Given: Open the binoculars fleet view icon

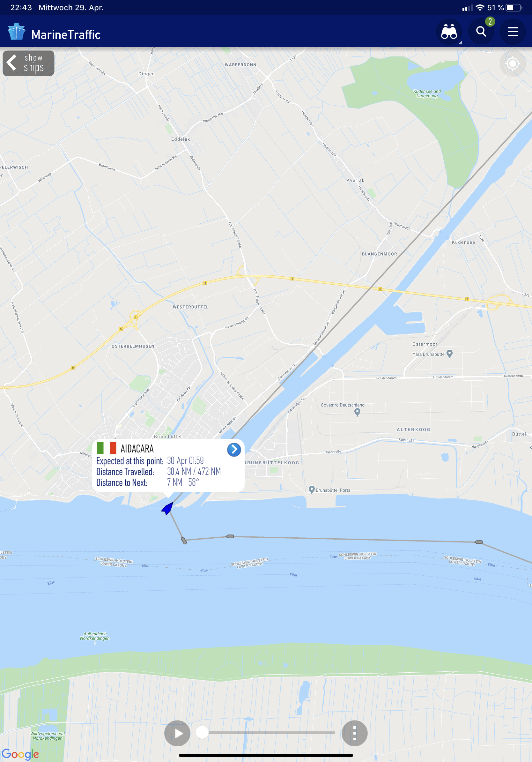Looking at the screenshot, I should point(449,32).
